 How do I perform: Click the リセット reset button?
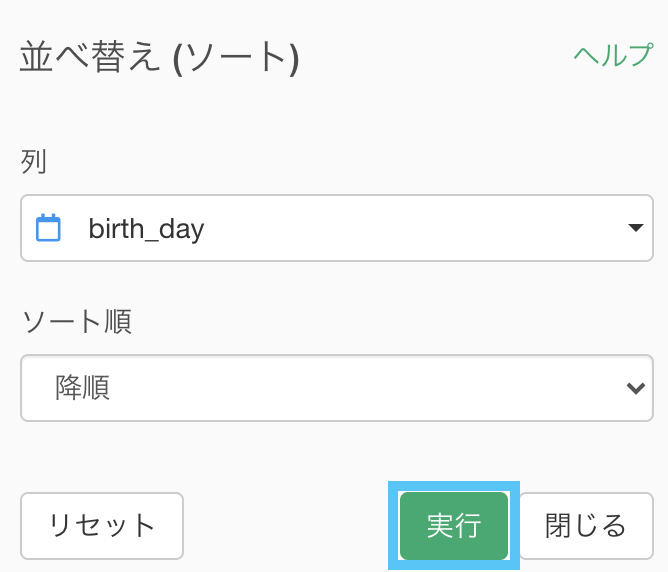tap(102, 526)
